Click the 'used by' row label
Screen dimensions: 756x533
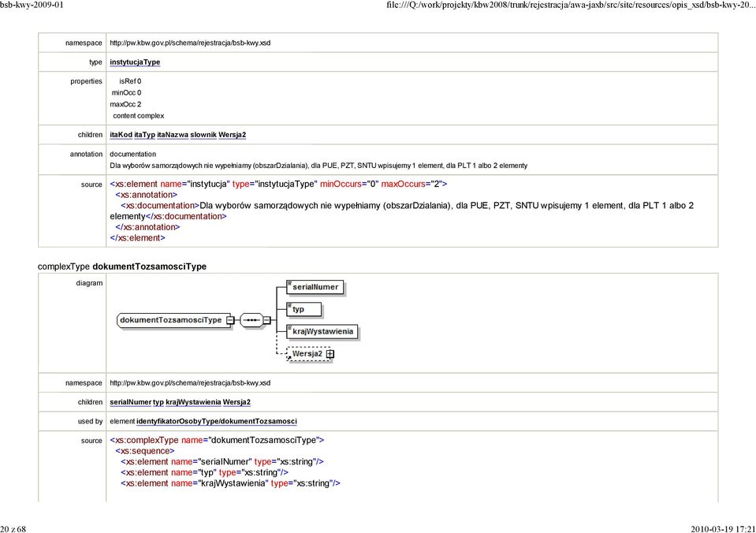90,422
